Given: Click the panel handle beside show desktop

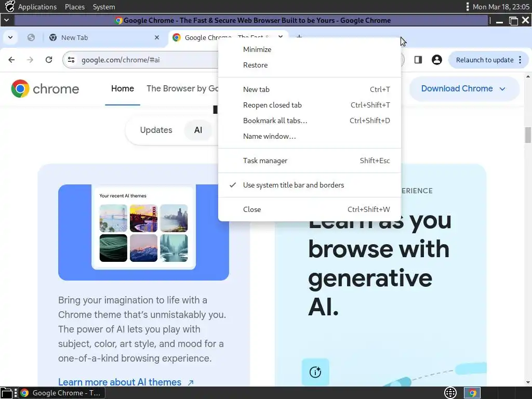Looking at the screenshot, I should point(16,393).
